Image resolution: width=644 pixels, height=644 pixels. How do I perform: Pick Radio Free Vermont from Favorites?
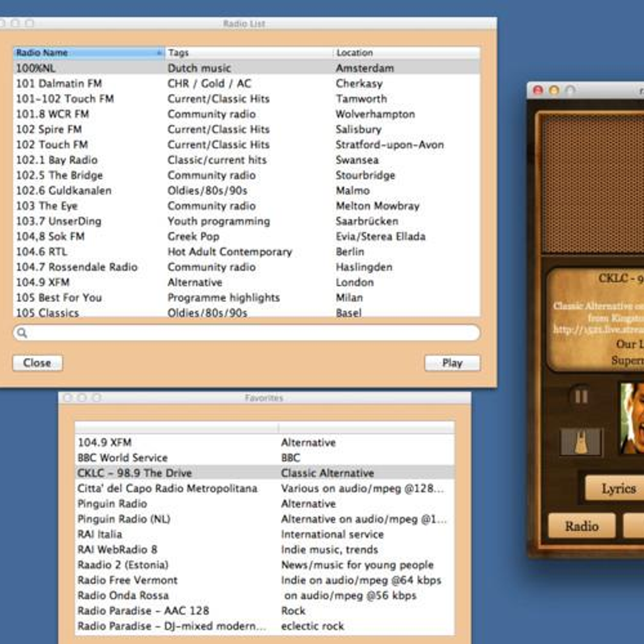(x=265, y=580)
